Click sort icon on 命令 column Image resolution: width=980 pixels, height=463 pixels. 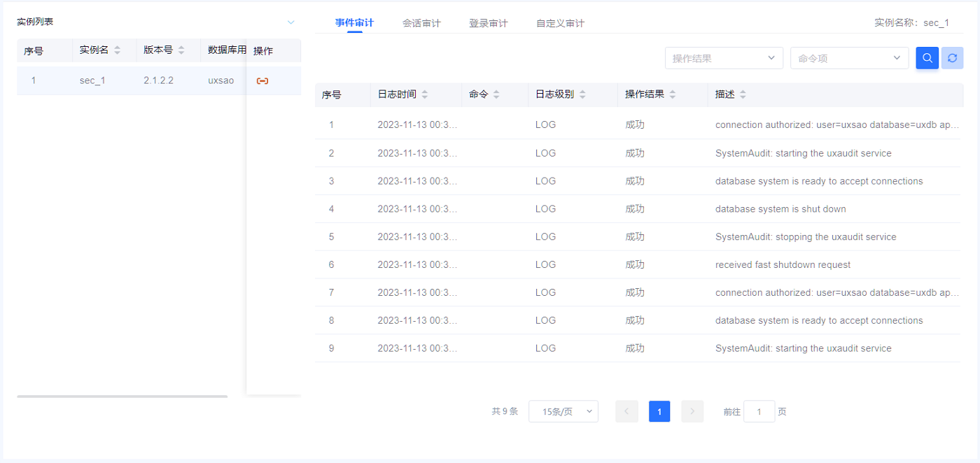pos(496,94)
